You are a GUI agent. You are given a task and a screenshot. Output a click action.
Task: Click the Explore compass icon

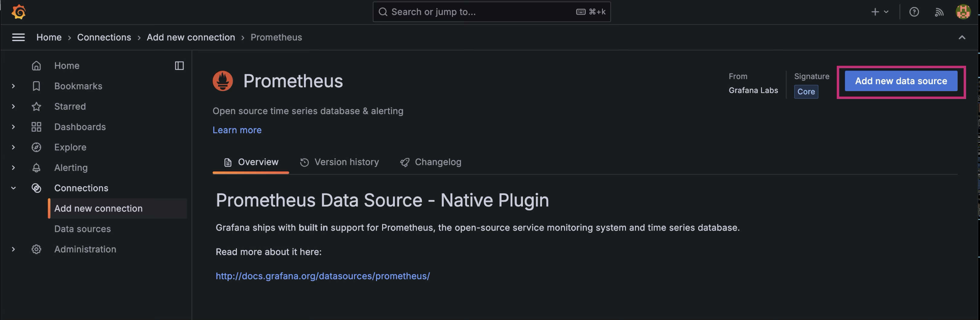36,147
